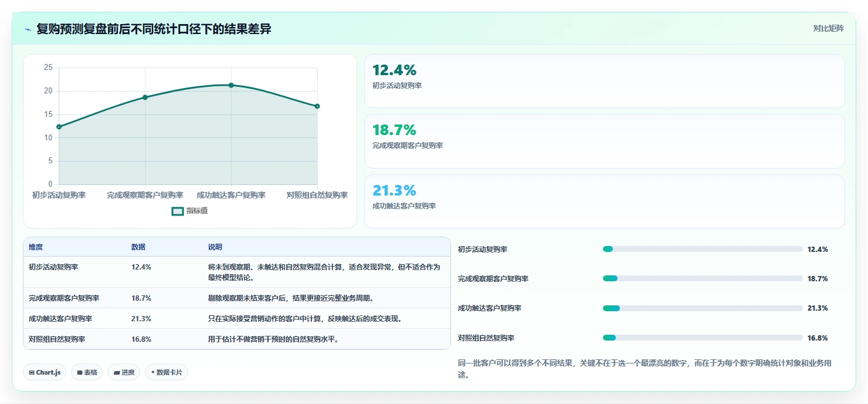
Task: Click the 对比矩阵 label in header
Action: pyautogui.click(x=828, y=28)
